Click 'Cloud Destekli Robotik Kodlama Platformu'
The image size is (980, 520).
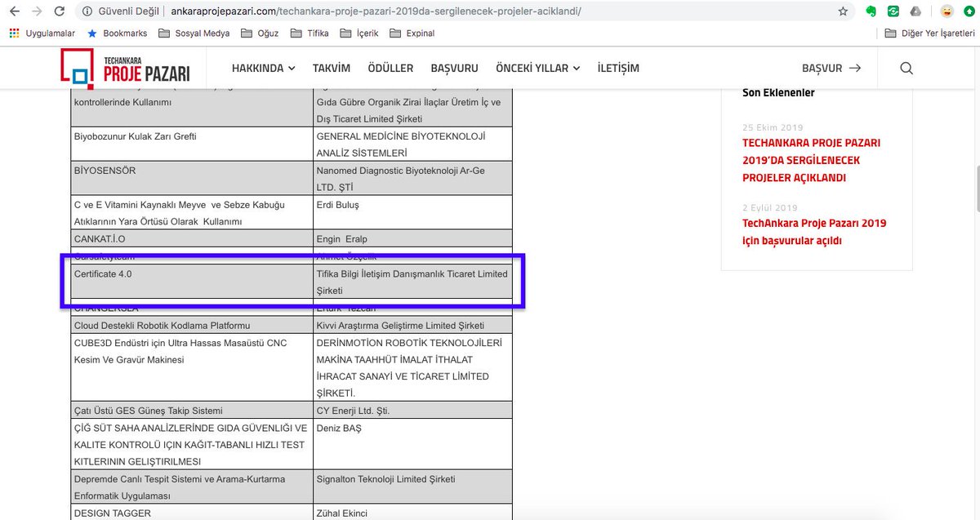(193, 325)
